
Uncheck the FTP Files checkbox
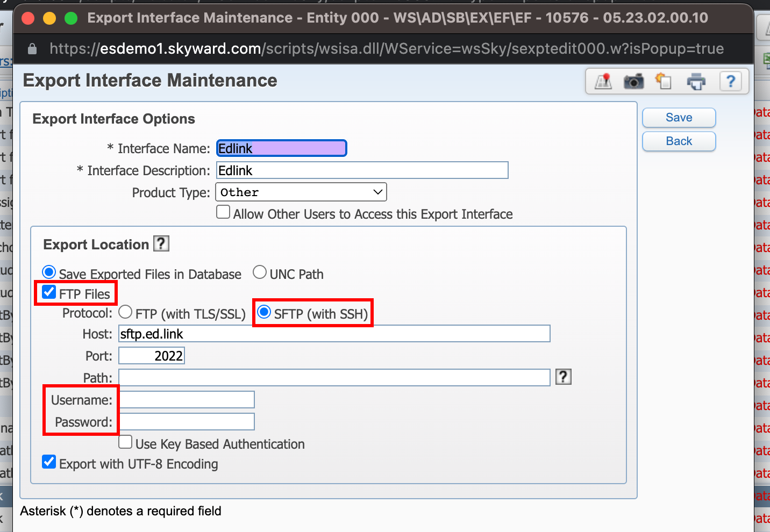[49, 292]
